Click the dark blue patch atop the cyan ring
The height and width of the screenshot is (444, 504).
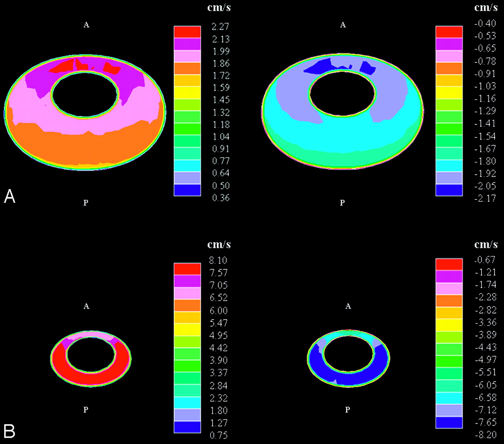(x=319, y=67)
